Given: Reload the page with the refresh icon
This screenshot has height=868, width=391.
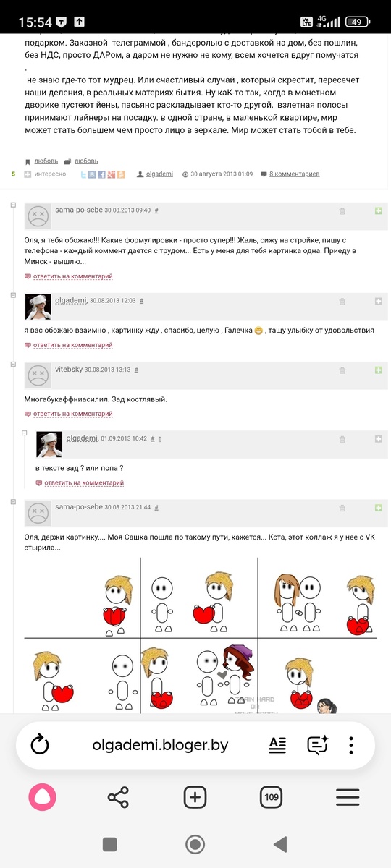Looking at the screenshot, I should click(x=40, y=746).
